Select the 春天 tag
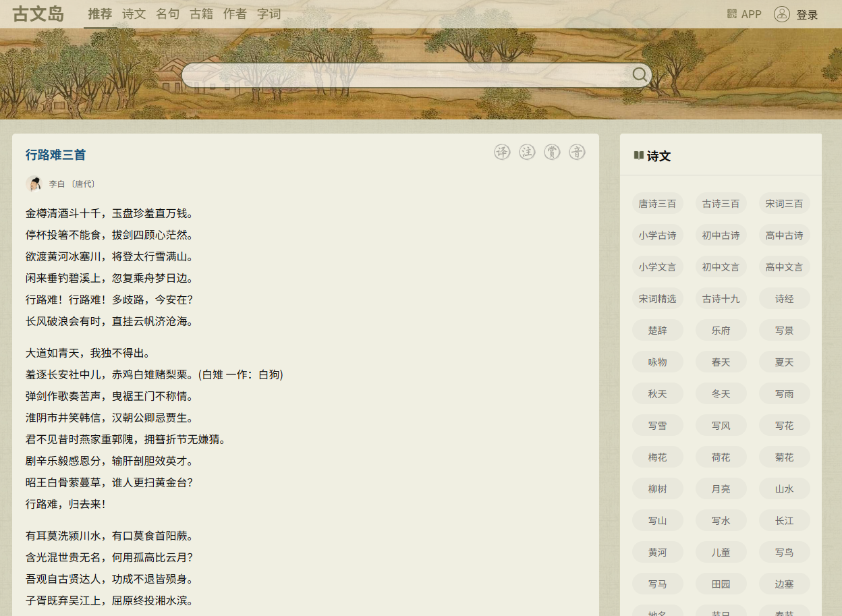 [721, 362]
